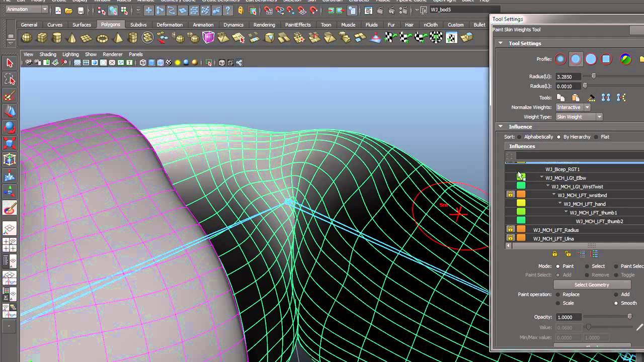
Task: Collapse the WJ_MCH_LGt_WrstTwist tree node
Action: point(548,187)
